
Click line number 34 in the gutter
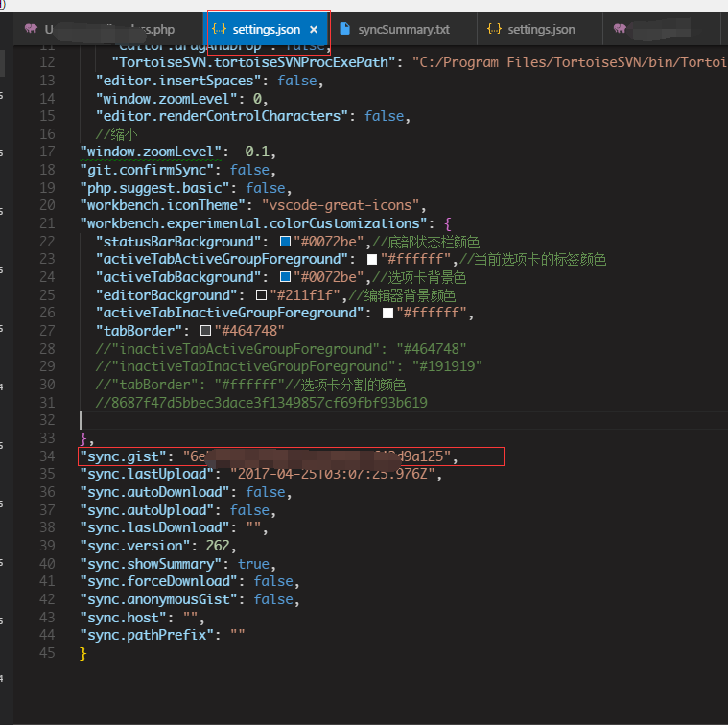(x=47, y=456)
